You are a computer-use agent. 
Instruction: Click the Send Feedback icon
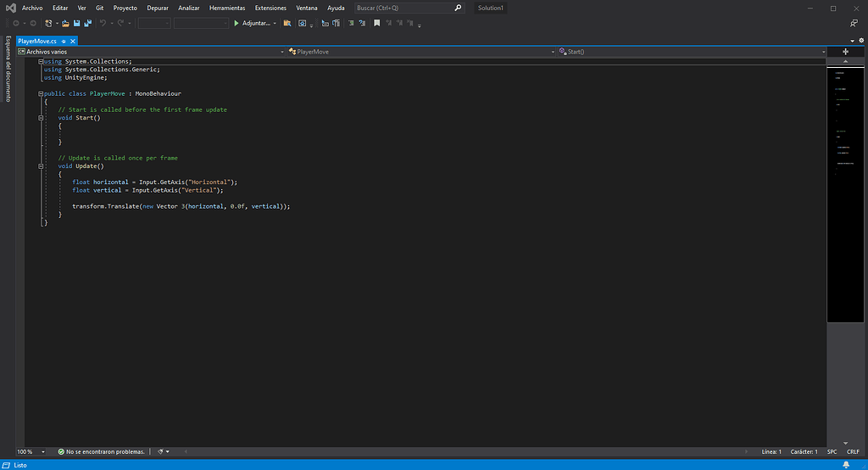point(853,23)
